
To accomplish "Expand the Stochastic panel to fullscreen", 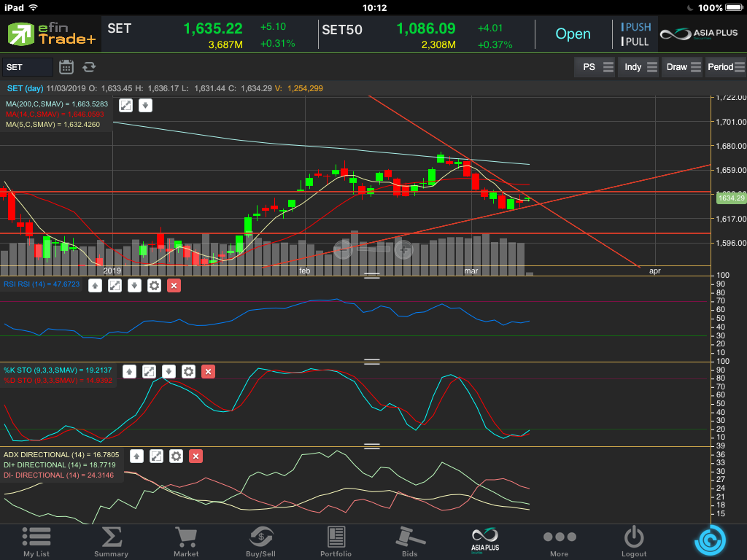I will pos(149,372).
